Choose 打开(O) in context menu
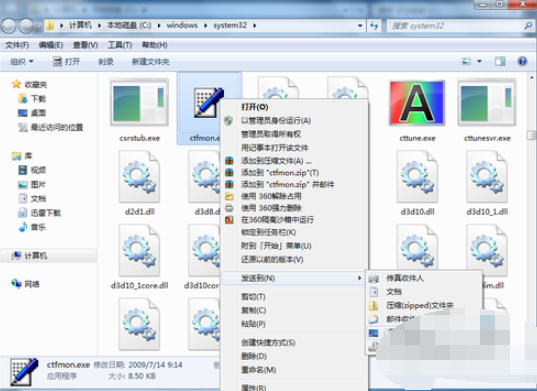This screenshot has height=391, width=537. pos(295,107)
